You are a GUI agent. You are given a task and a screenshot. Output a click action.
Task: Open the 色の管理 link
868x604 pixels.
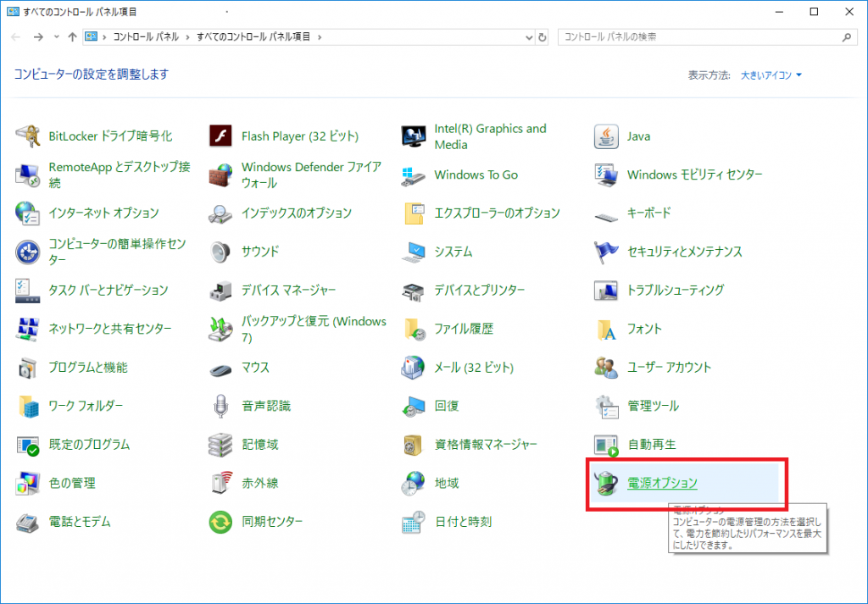72,484
